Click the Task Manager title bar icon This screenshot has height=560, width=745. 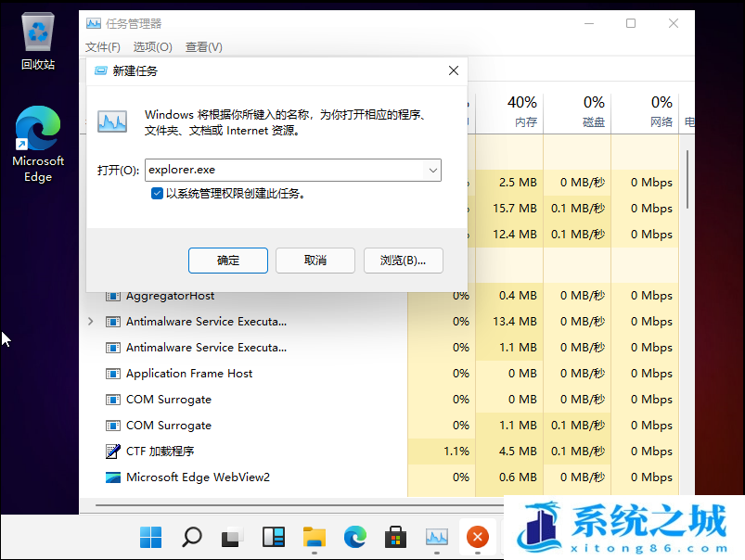tap(94, 23)
